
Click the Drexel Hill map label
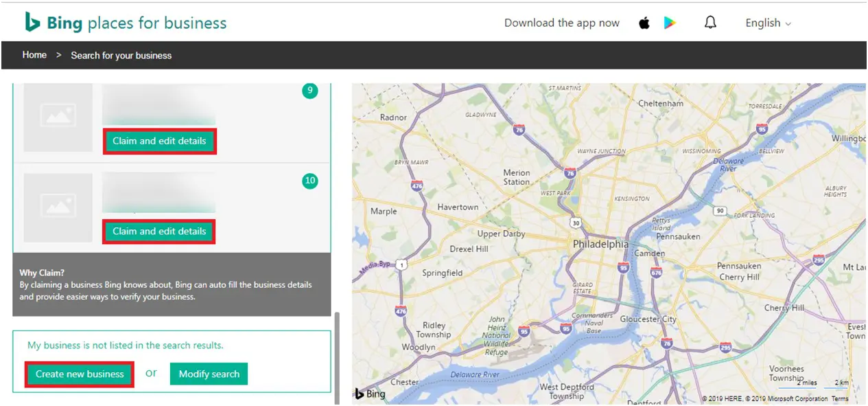click(x=469, y=249)
